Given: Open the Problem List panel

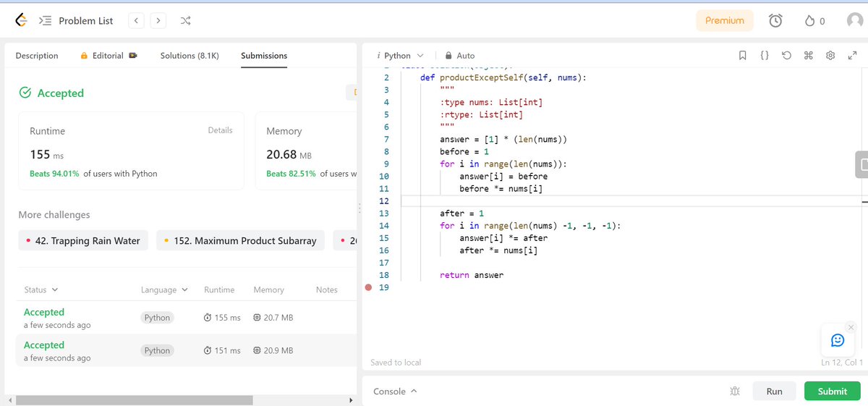Looking at the screenshot, I should tap(76, 20).
